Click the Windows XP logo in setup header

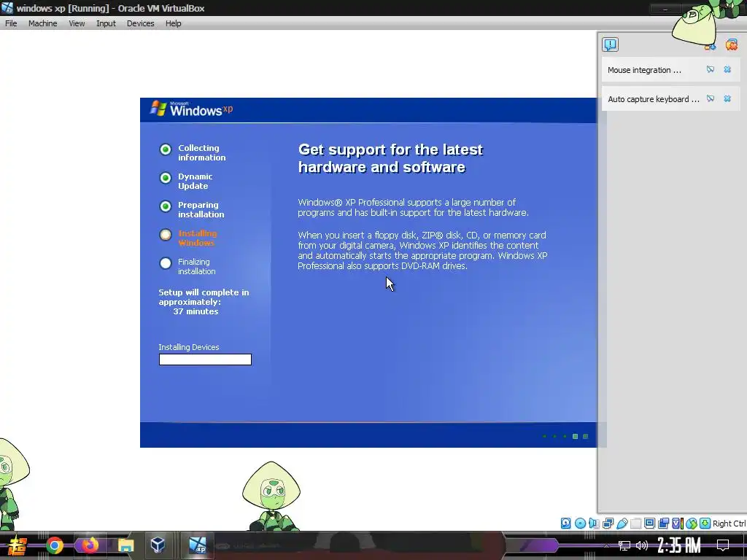pyautogui.click(x=191, y=109)
